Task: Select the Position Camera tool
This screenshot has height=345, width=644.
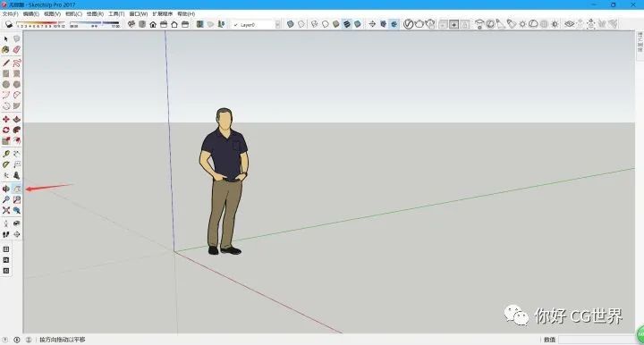Action: click(x=5, y=223)
